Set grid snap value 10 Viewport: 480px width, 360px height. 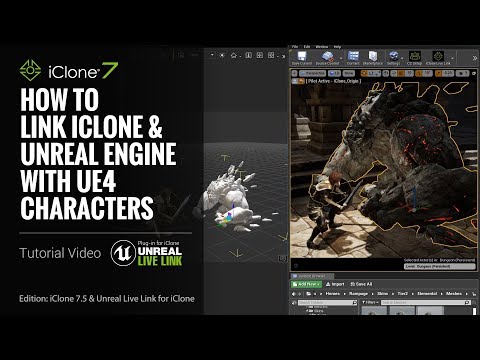pyautogui.click(x=410, y=73)
